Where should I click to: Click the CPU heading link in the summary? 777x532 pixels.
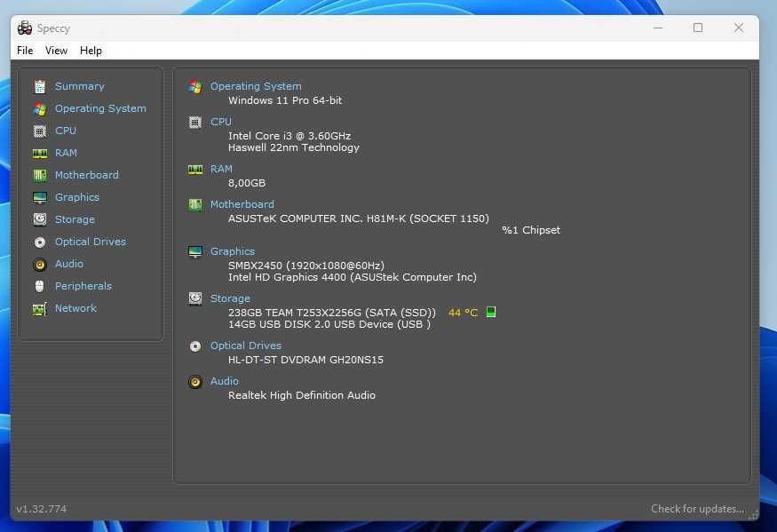[x=220, y=122]
